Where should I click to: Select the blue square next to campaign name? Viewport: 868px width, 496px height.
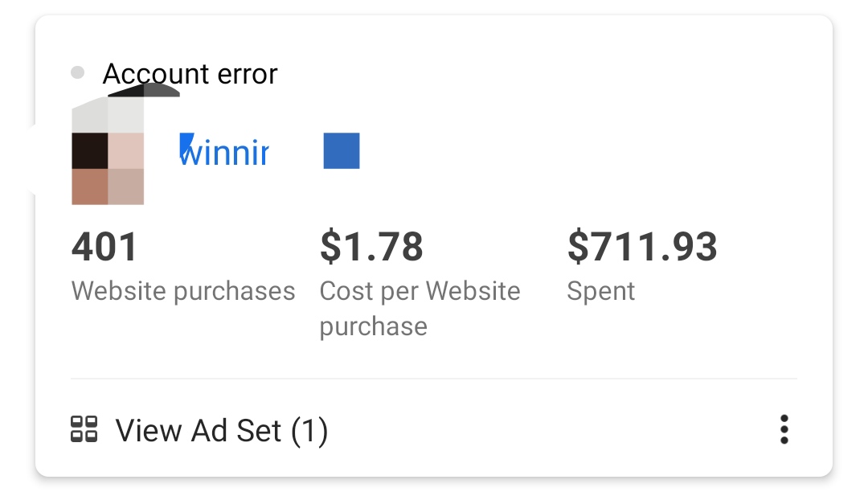click(342, 151)
